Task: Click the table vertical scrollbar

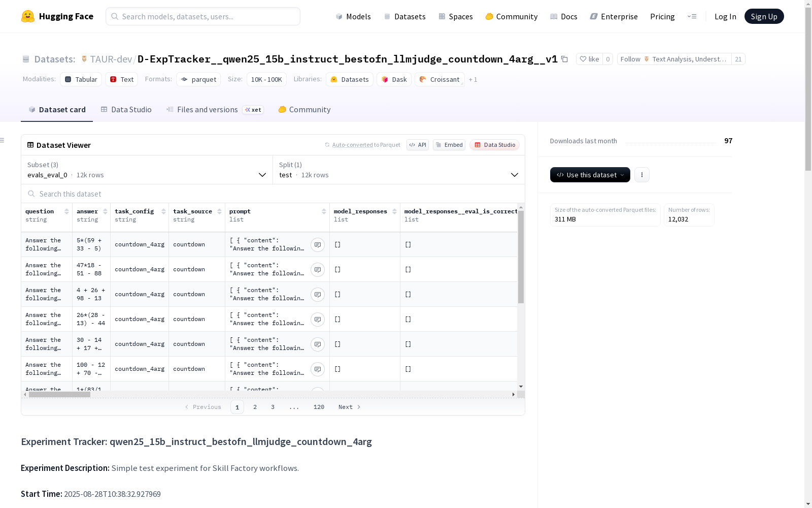Action: [x=521, y=257]
